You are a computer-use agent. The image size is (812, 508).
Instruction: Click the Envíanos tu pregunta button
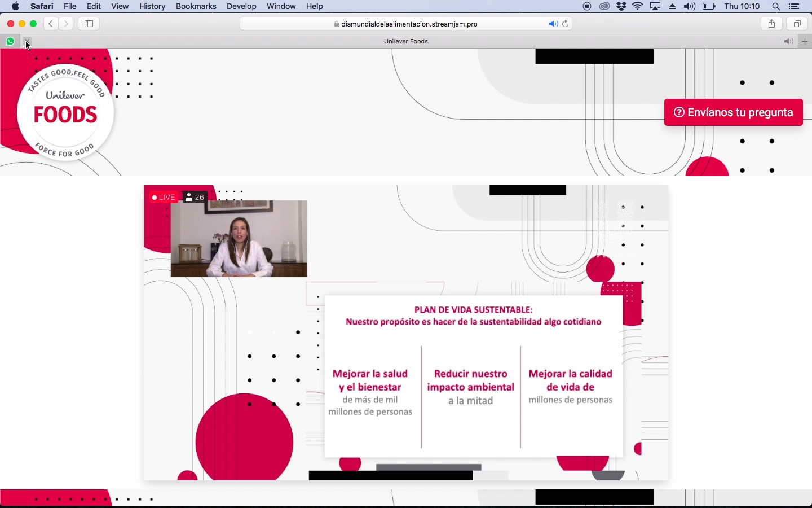coord(733,112)
